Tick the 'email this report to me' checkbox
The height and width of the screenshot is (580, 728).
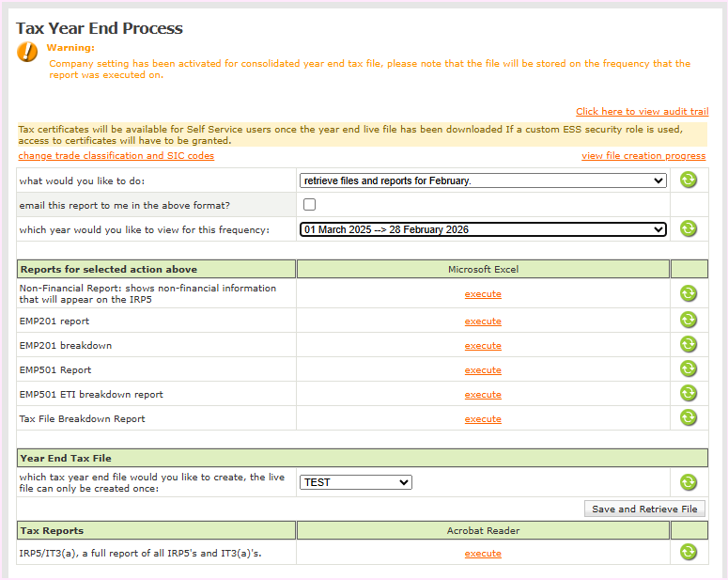[309, 204]
